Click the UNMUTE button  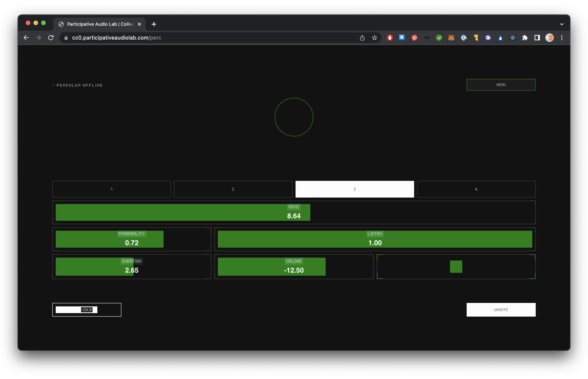[501, 310]
